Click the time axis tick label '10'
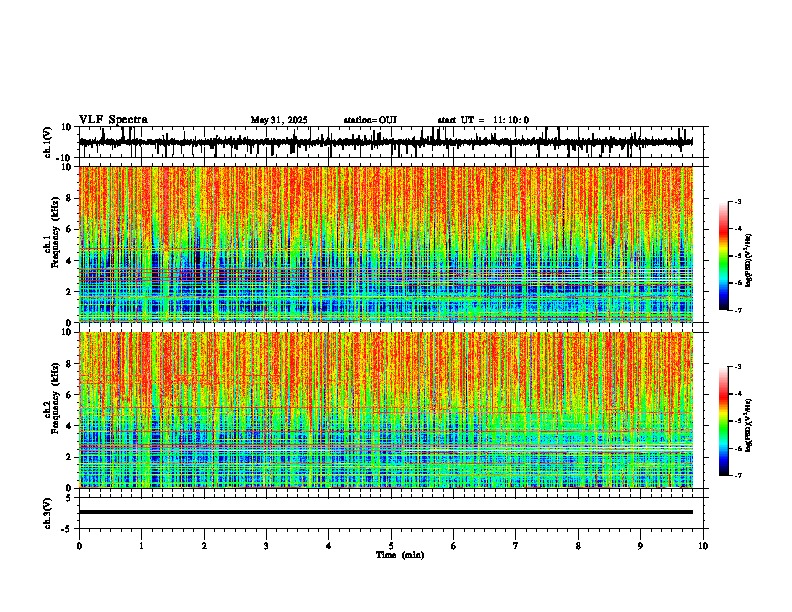 point(703,546)
